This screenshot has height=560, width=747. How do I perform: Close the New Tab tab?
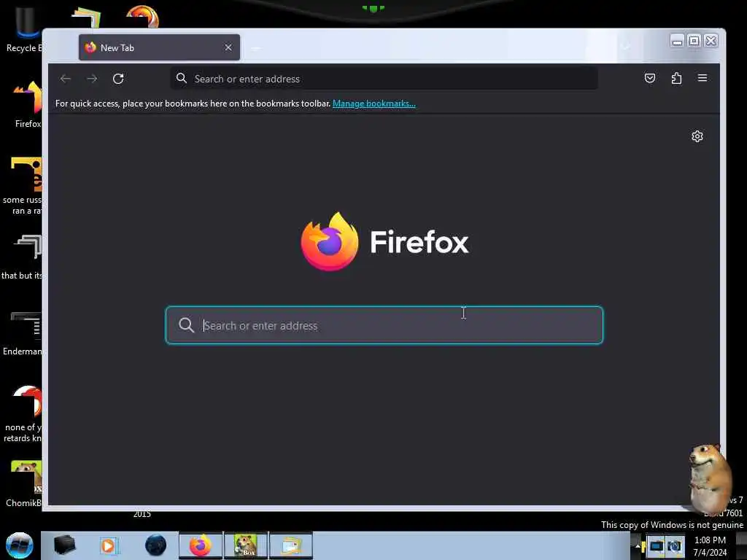tap(228, 47)
